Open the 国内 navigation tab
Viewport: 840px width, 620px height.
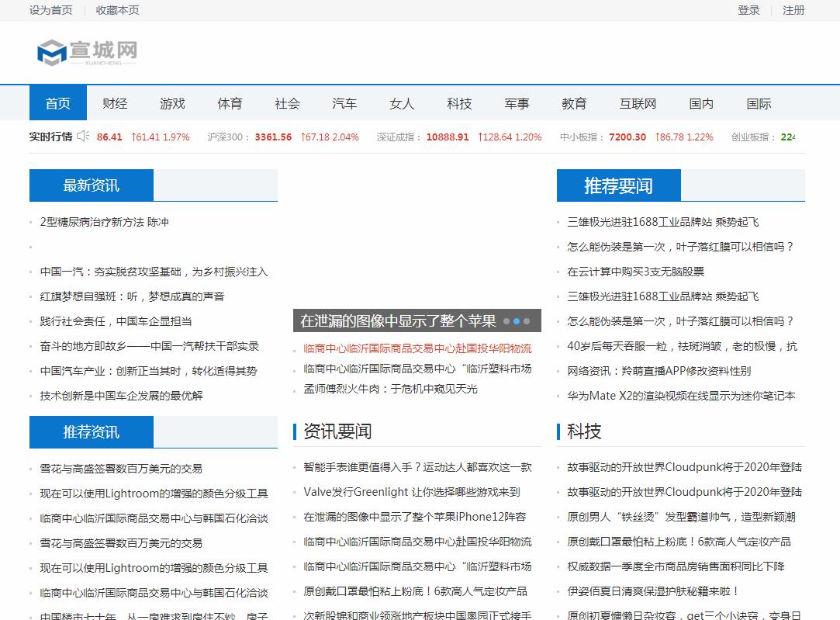701,103
